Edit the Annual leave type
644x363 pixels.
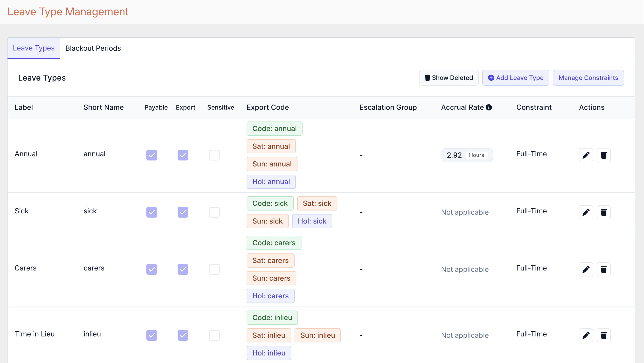586,155
